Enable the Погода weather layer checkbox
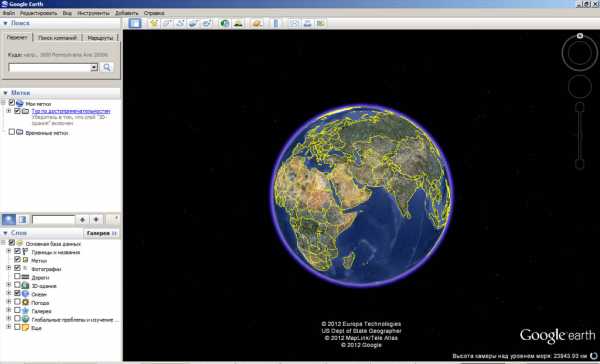 [x=17, y=302]
